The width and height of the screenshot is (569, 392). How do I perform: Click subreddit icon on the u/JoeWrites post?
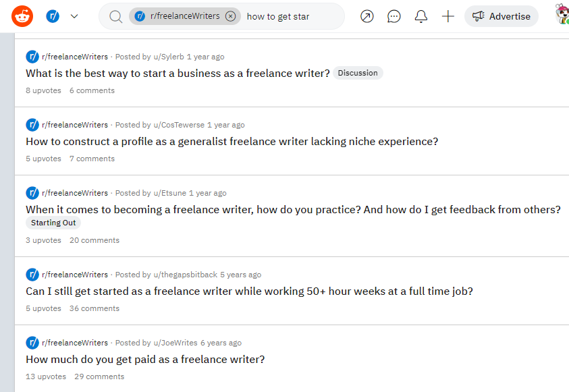pos(32,343)
